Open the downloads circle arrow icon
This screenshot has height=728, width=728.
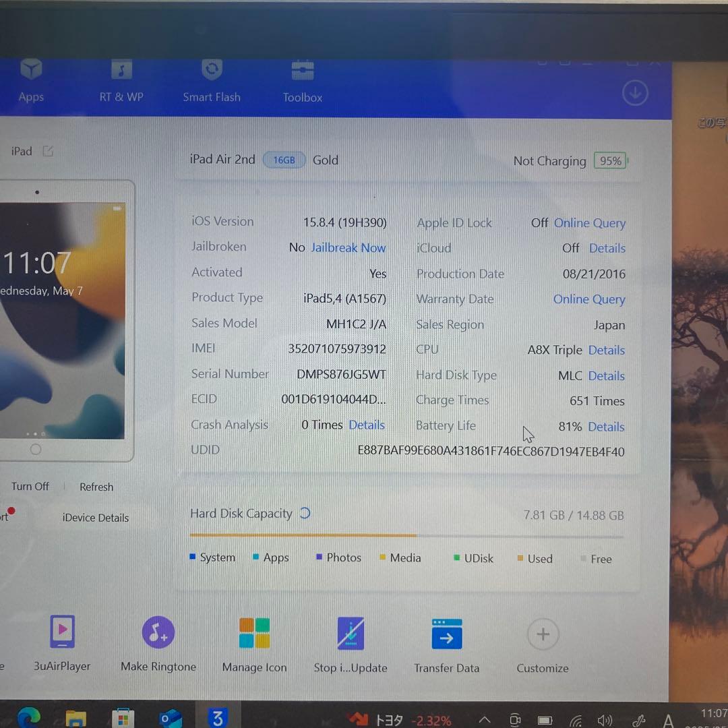click(x=635, y=93)
